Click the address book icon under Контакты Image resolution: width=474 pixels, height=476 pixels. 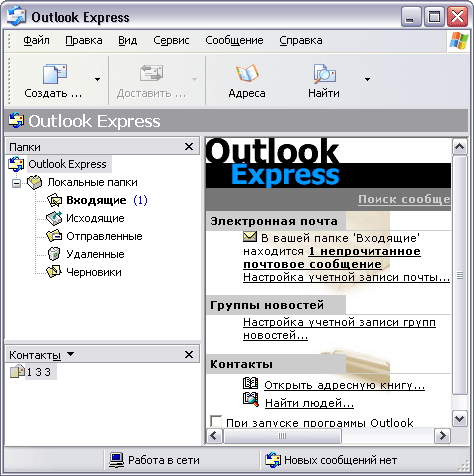coord(250,383)
